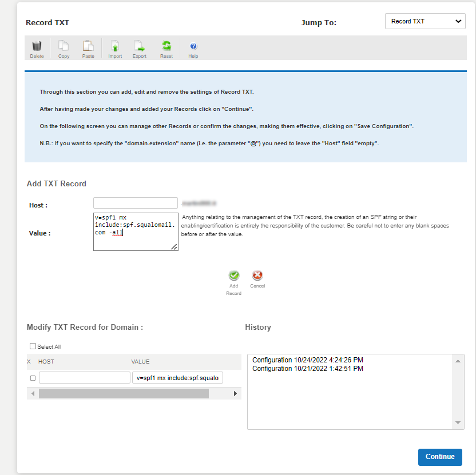Click the Copy toolbar icon
476x475 pixels.
point(64,47)
